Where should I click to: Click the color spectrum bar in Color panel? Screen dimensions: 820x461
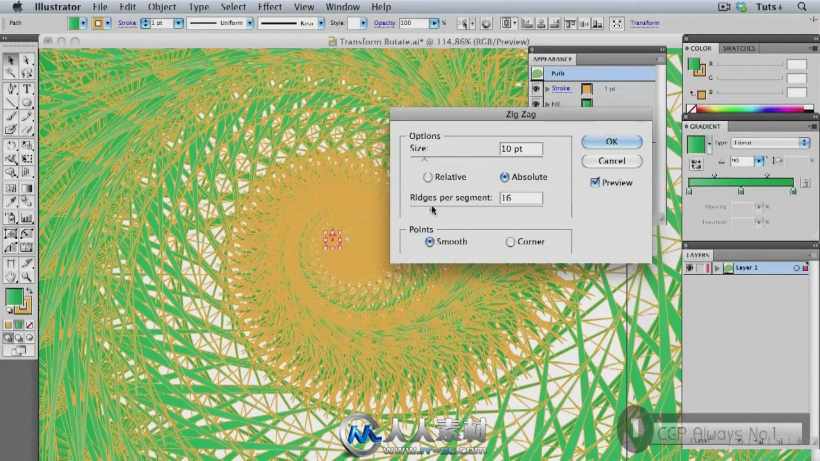pos(750,109)
